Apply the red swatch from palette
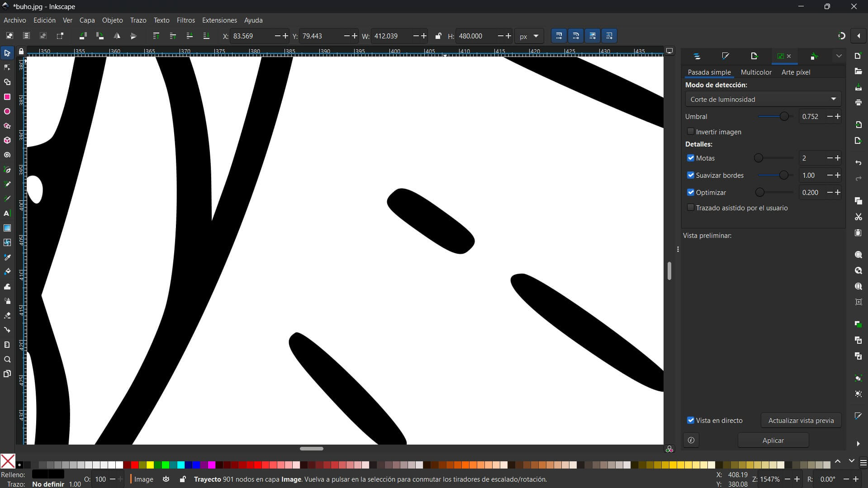Image resolution: width=868 pixels, height=488 pixels. pyautogui.click(x=134, y=465)
